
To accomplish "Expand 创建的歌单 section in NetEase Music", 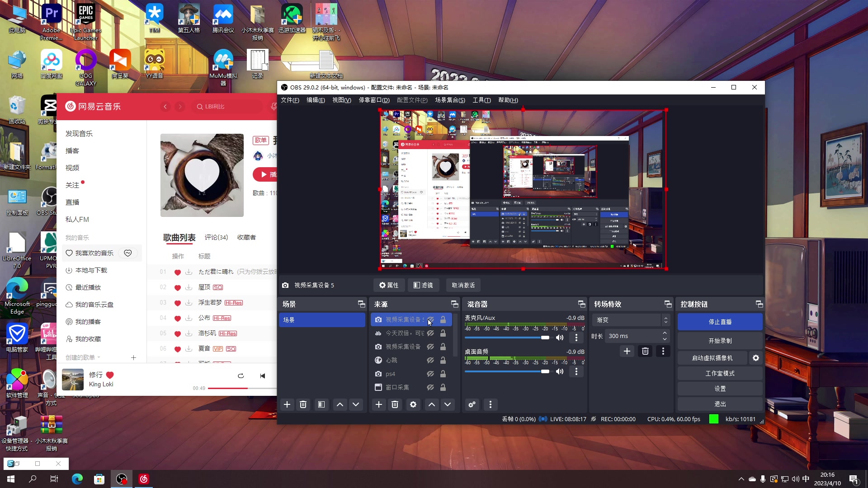I will [x=83, y=357].
